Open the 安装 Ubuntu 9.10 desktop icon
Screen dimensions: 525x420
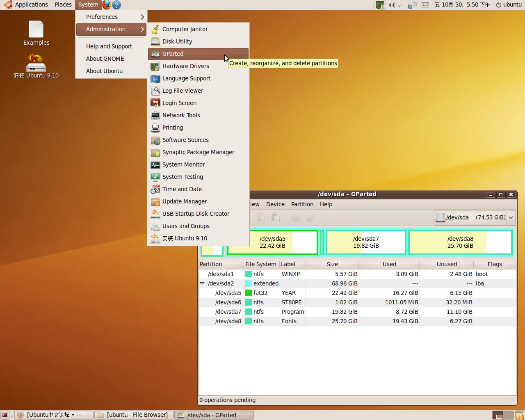pyautogui.click(x=36, y=66)
